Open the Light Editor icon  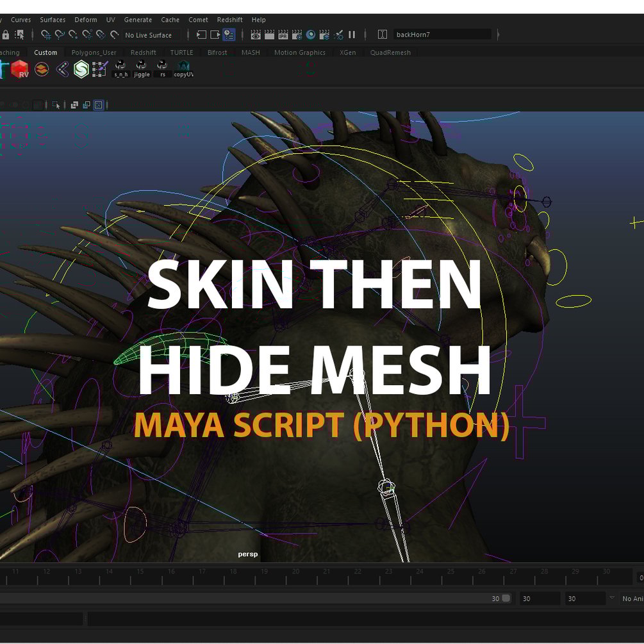click(x=338, y=35)
